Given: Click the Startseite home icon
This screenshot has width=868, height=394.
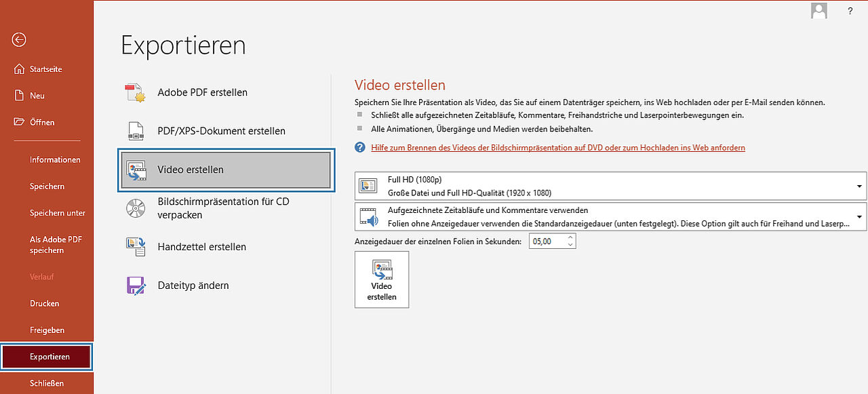Looking at the screenshot, I should click(19, 69).
